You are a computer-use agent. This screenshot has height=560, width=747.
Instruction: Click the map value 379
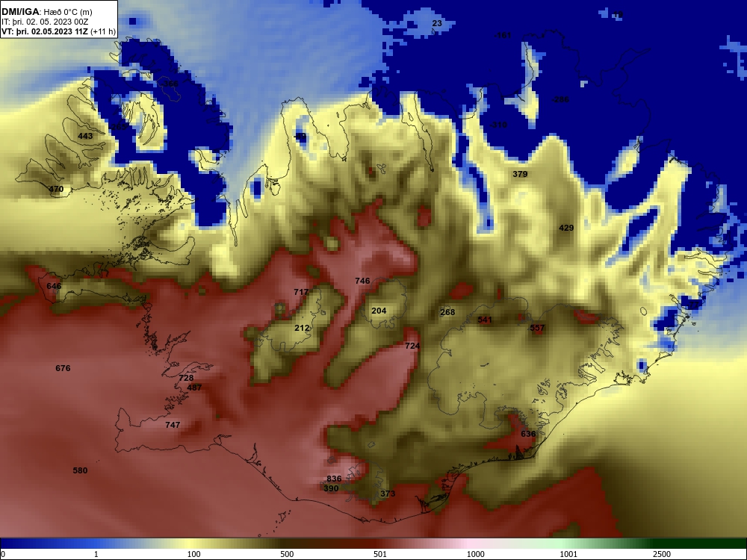520,174
